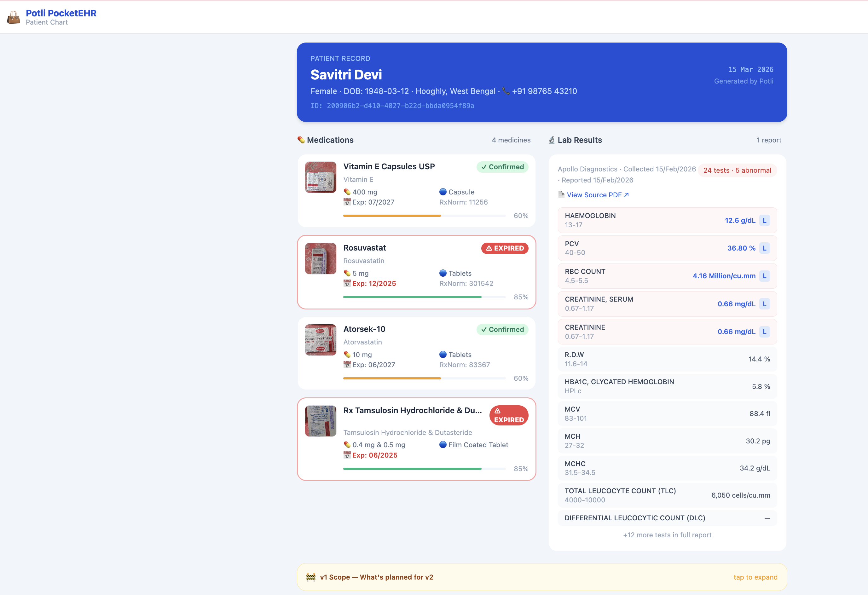Click the Potli PocketEHR title link
Screen dimensions: 868x595
61,13
